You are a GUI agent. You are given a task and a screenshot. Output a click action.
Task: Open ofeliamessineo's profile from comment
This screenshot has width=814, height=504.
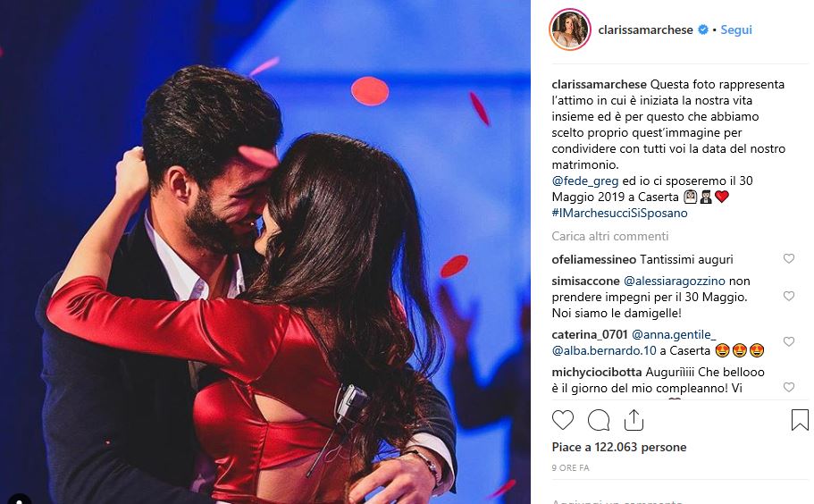594,259
